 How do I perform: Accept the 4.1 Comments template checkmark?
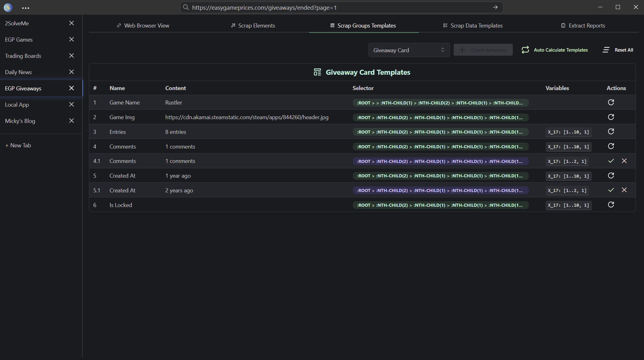pos(611,161)
